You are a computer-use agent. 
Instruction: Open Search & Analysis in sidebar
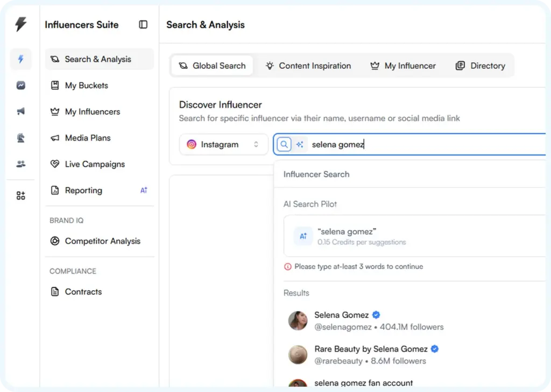100,59
